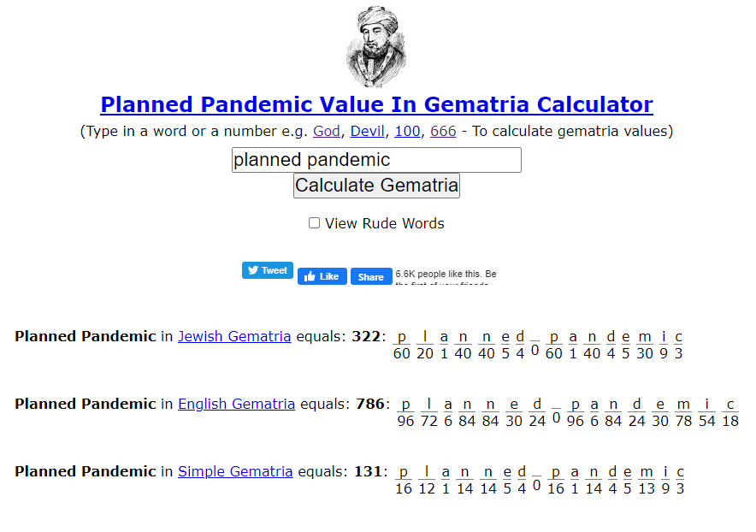The height and width of the screenshot is (532, 756).
Task: Visit the English Gematria link
Action: point(236,404)
